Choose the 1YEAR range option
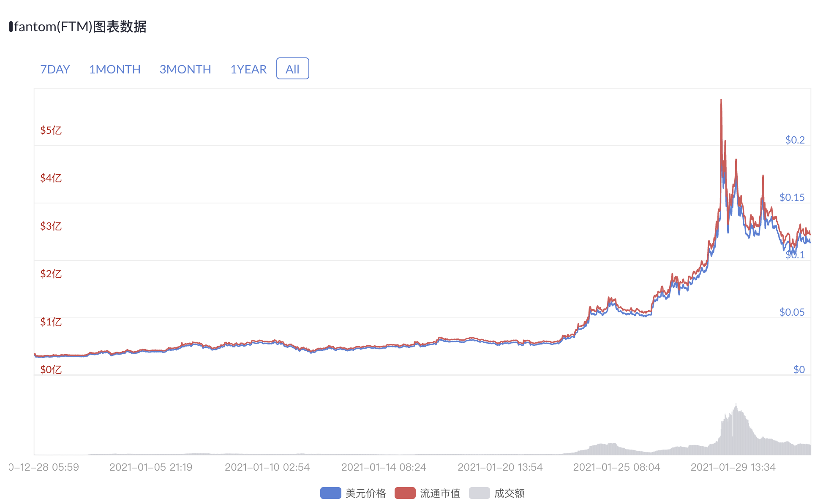Viewport: 823px width, 504px height. [248, 69]
